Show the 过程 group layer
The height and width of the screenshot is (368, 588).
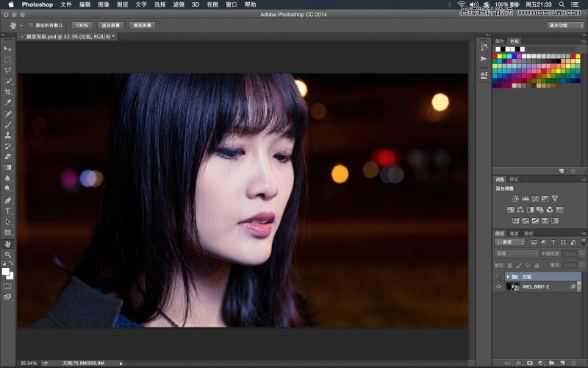click(x=498, y=276)
